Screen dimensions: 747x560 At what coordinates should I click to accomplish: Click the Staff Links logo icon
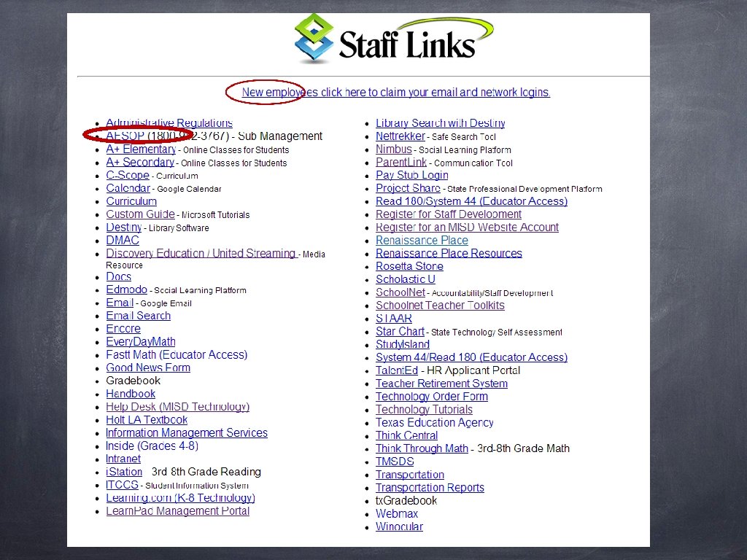tap(314, 38)
